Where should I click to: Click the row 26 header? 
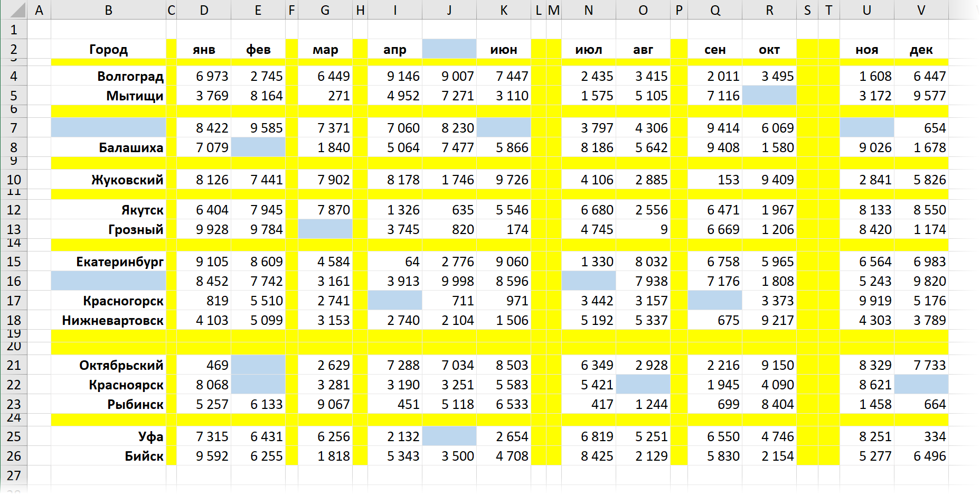tap(13, 456)
